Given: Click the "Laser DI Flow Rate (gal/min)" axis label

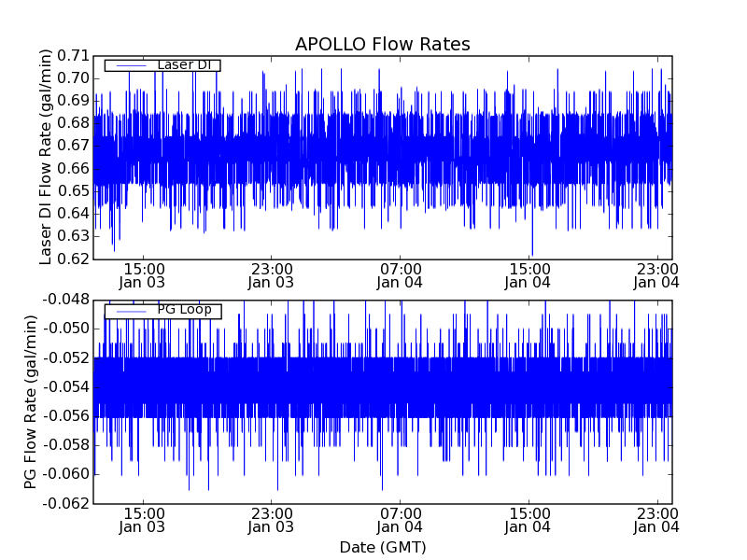Looking at the screenshot, I should (45, 157).
